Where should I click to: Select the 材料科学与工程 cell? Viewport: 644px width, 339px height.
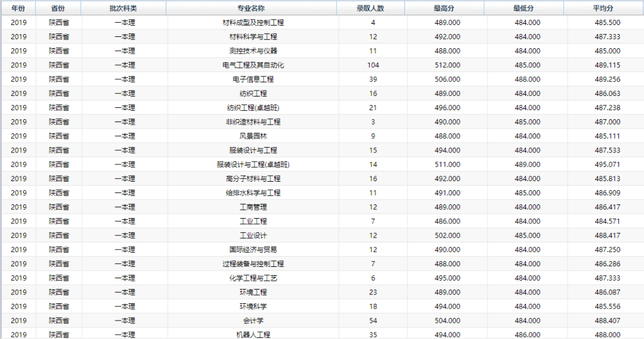pos(253,37)
